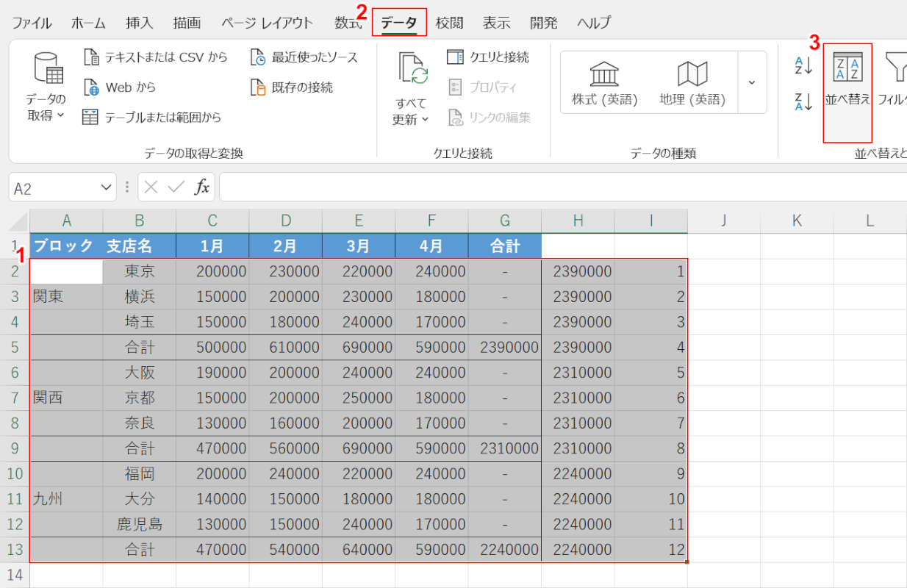Click the cell with value 12 in column I
This screenshot has width=907, height=588.
click(651, 550)
